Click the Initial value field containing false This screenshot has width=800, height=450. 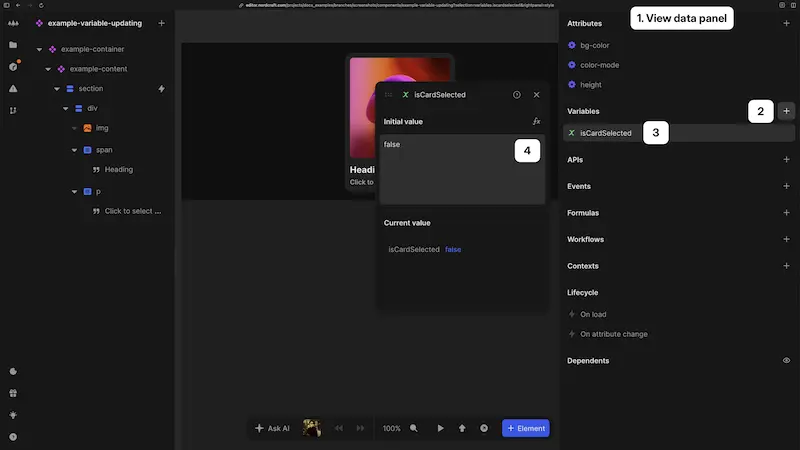pyautogui.click(x=462, y=169)
